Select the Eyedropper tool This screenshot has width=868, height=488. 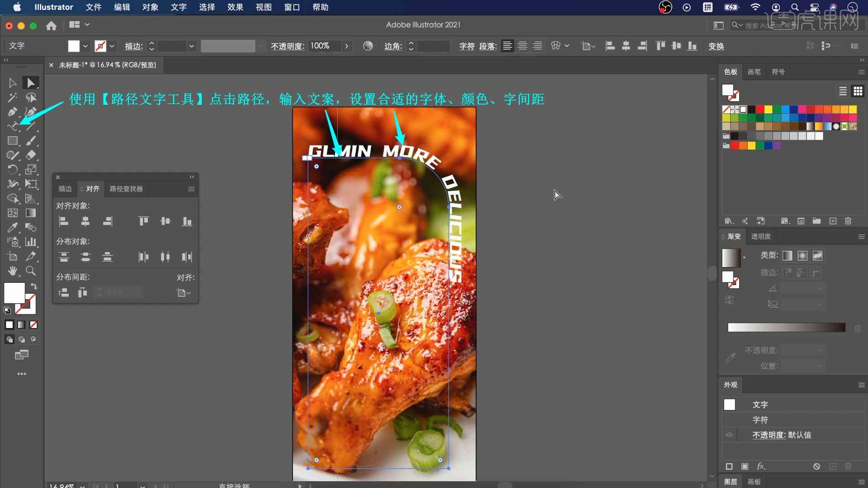pos(13,227)
